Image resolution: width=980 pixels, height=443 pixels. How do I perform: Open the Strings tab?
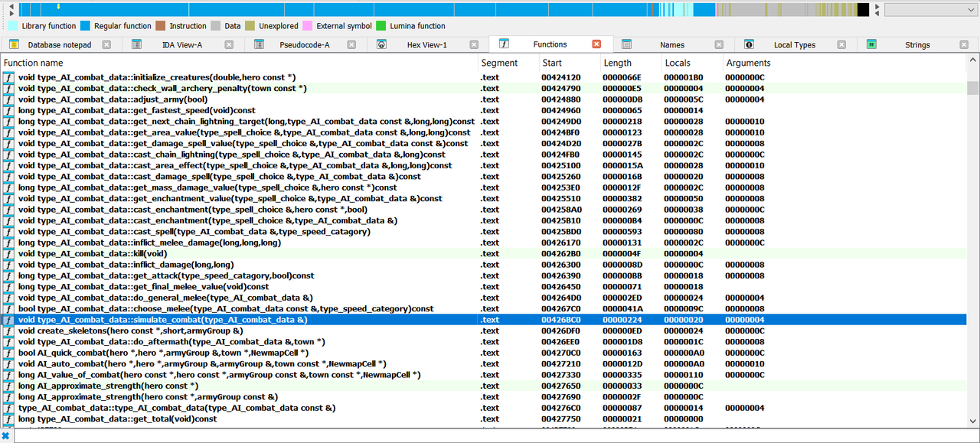tap(917, 44)
